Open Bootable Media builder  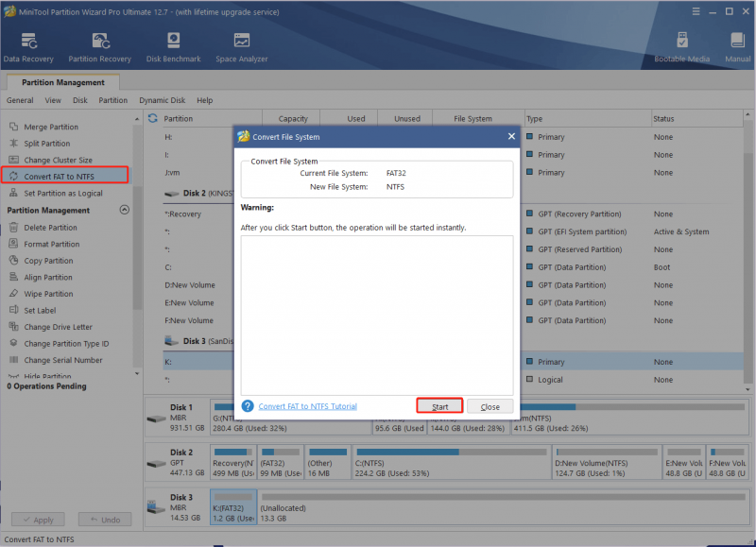point(681,47)
